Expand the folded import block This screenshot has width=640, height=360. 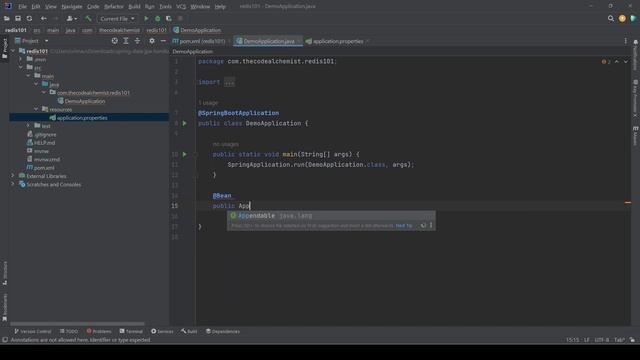[x=229, y=82]
